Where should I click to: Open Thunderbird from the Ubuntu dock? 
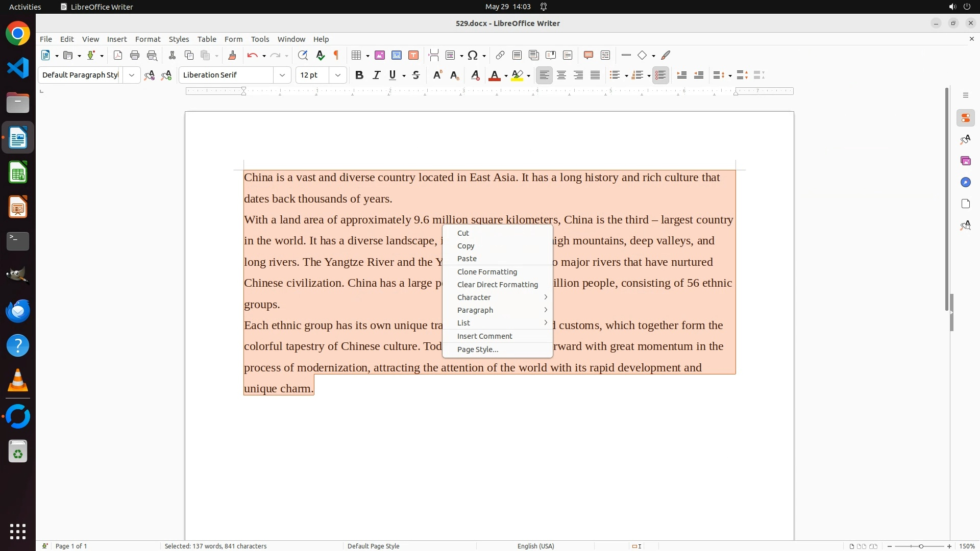[x=18, y=311]
